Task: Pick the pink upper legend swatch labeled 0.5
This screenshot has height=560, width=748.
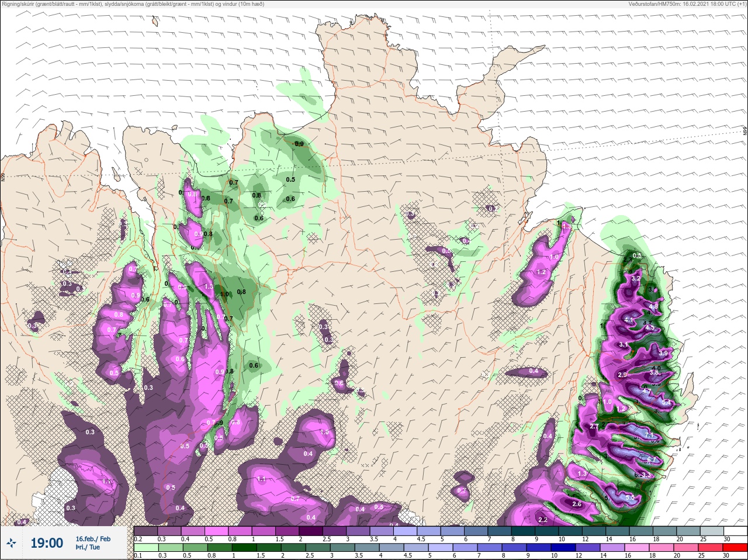Action: point(217,531)
